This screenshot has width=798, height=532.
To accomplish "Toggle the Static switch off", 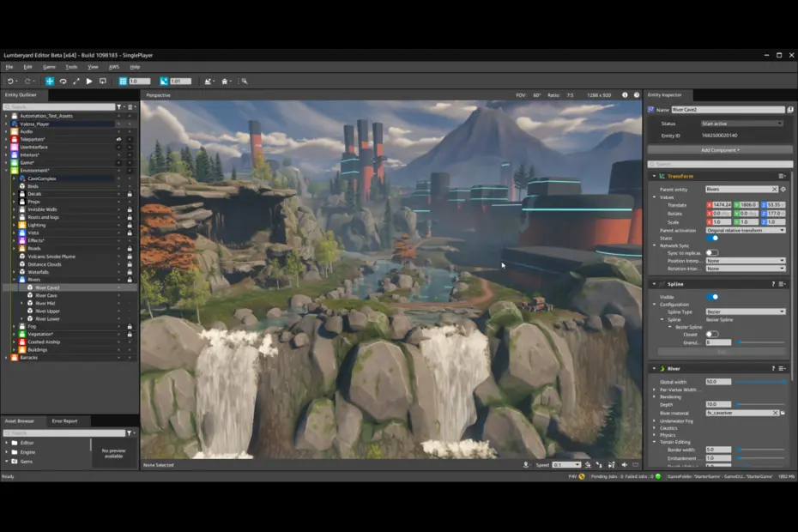I will 712,239.
